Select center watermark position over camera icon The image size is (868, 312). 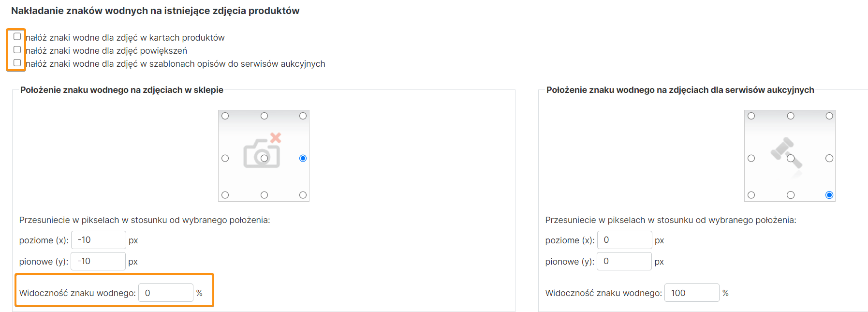coord(264,158)
